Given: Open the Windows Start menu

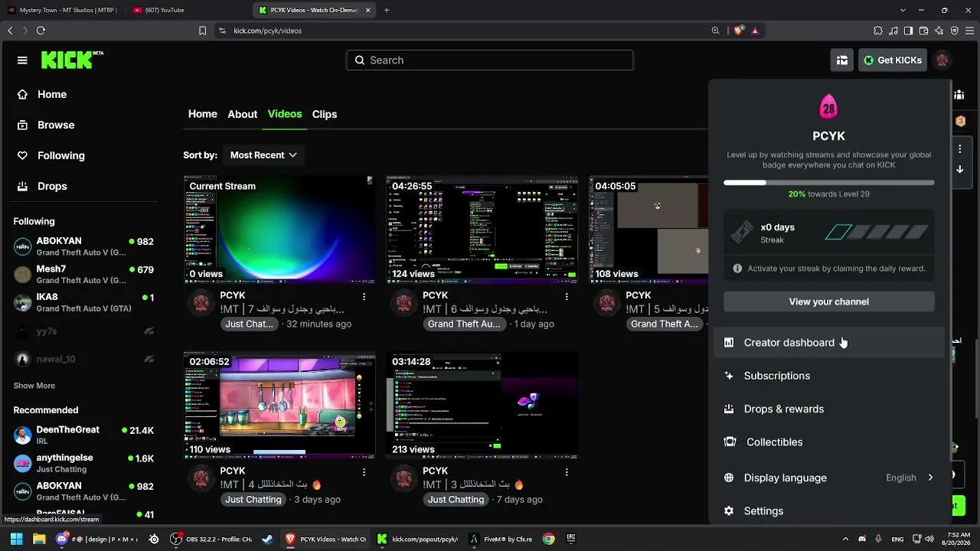Looking at the screenshot, I should point(16,539).
